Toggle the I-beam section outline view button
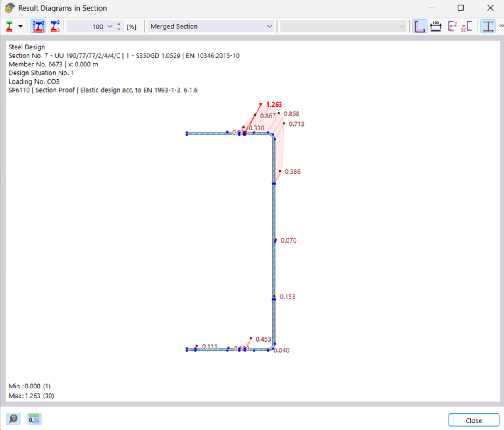504x430 pixels. (x=488, y=27)
